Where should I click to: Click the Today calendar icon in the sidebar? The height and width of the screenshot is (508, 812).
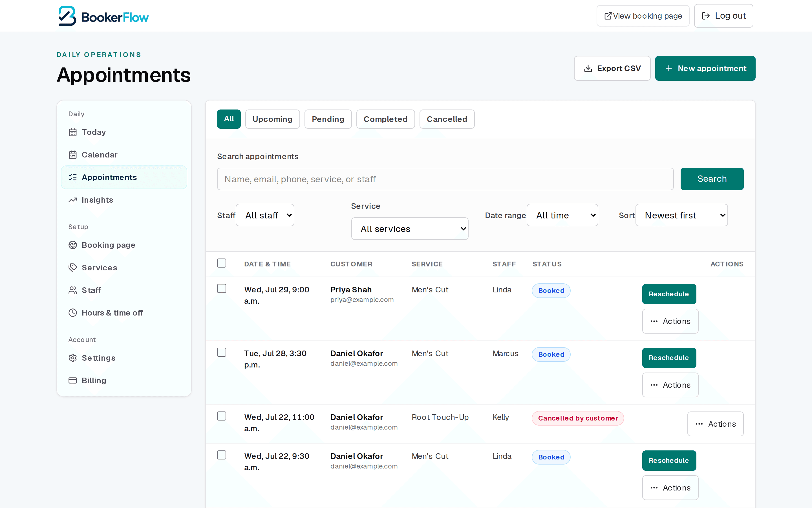coord(73,132)
